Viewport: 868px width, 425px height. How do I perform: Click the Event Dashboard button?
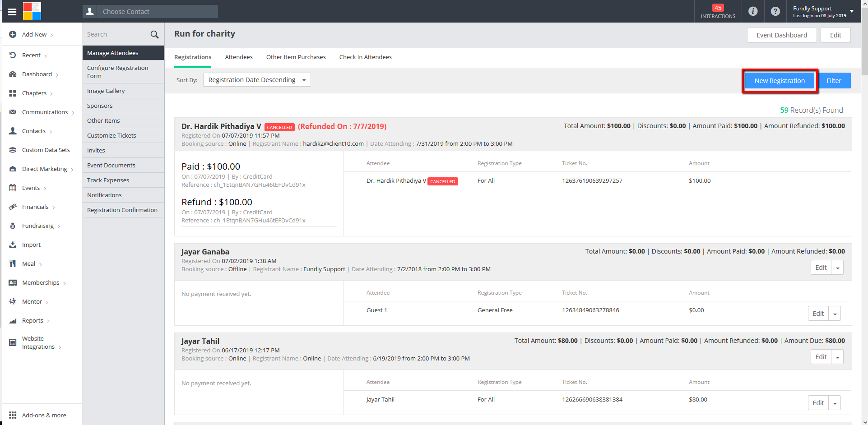tap(782, 35)
